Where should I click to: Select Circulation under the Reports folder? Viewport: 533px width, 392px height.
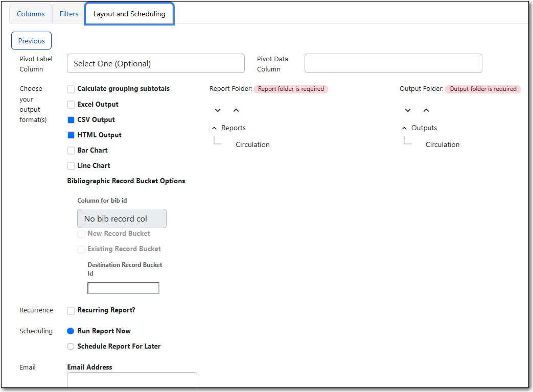pos(252,144)
